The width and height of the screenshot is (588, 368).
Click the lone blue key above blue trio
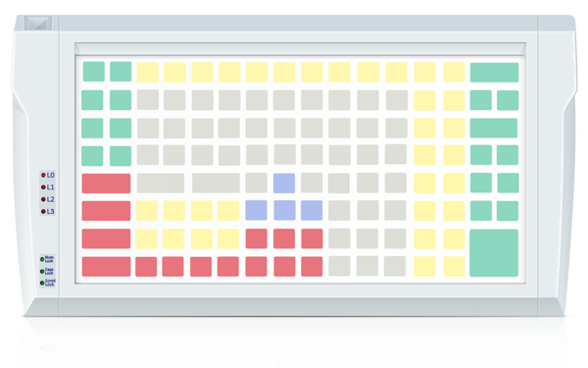[x=284, y=183]
